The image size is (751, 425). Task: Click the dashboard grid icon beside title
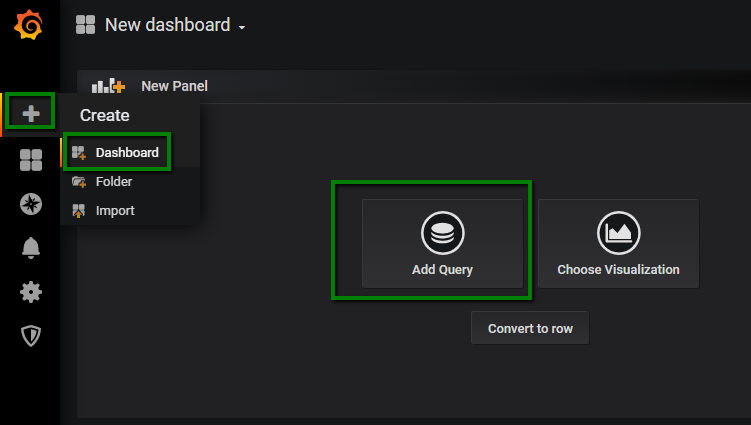point(85,24)
